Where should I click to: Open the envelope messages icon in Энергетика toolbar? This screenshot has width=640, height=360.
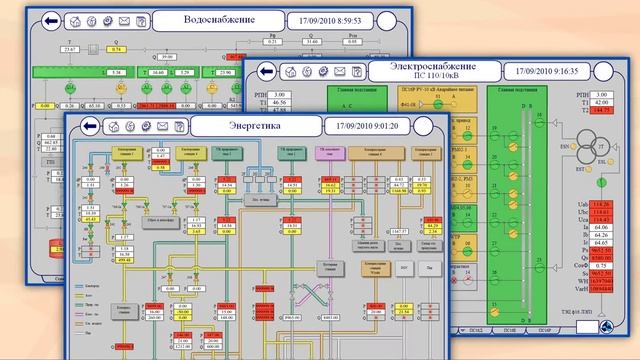click(162, 127)
